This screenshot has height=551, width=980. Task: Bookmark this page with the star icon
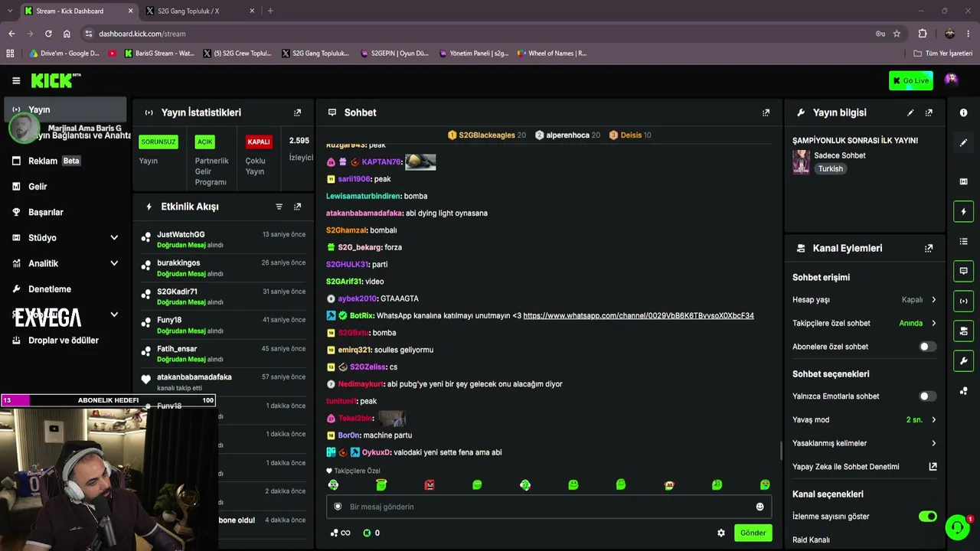coord(897,34)
